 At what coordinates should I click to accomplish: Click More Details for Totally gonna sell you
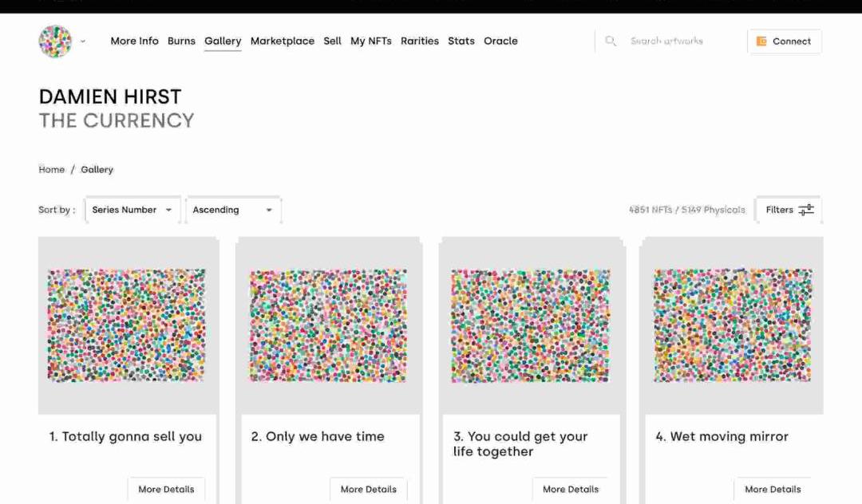(x=166, y=489)
